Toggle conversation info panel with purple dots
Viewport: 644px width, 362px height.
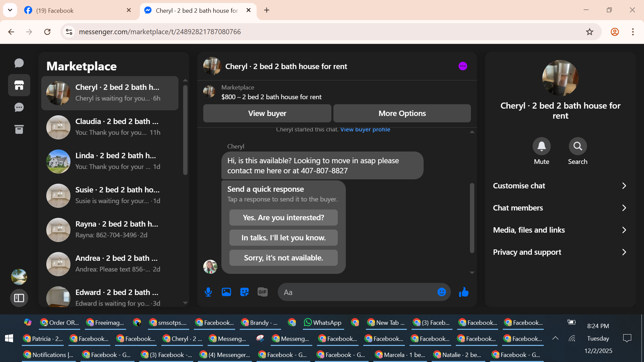pos(463,66)
